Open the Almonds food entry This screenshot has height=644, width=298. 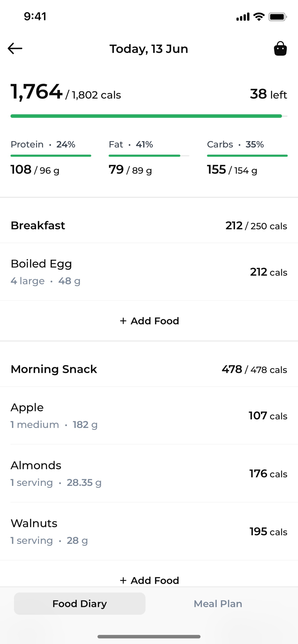coord(149,473)
